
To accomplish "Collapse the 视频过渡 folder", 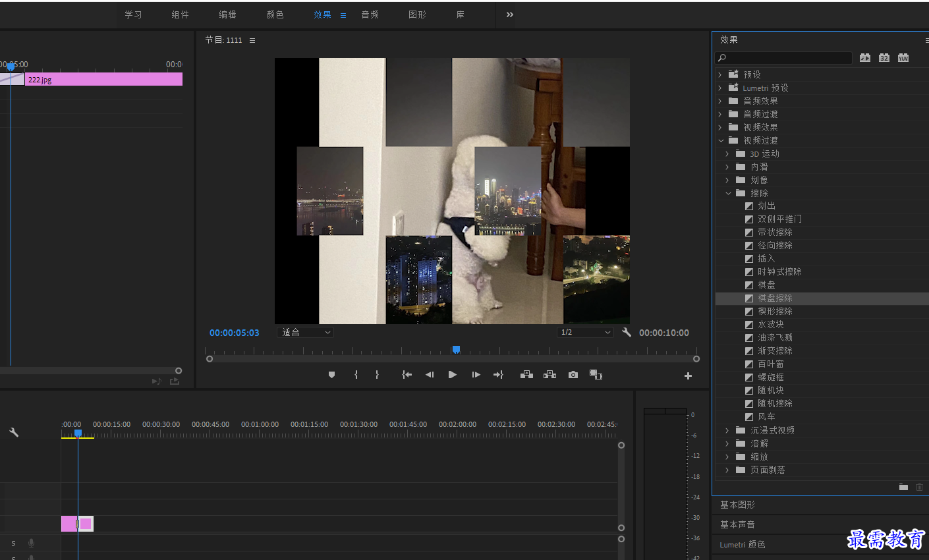I will 721,140.
